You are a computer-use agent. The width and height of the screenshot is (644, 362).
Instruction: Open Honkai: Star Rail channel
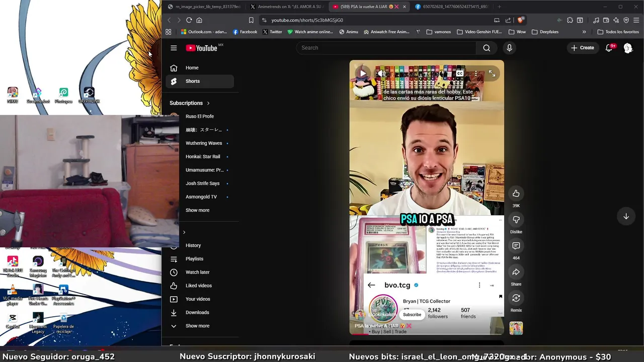(203, 156)
